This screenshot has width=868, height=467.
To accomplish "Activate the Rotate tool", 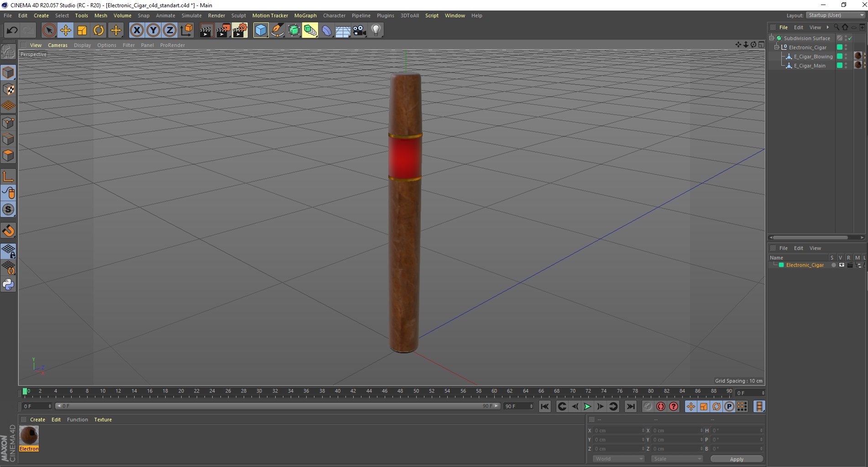I will 99,31.
